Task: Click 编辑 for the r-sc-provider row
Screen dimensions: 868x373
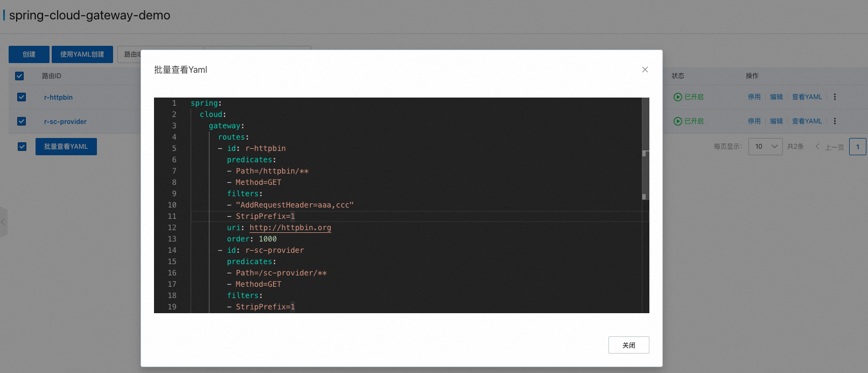Action: tap(776, 121)
